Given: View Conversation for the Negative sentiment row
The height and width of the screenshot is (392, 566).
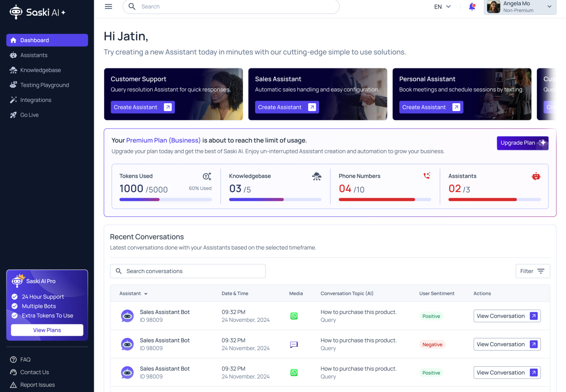Looking at the screenshot, I should pyautogui.click(x=507, y=344).
